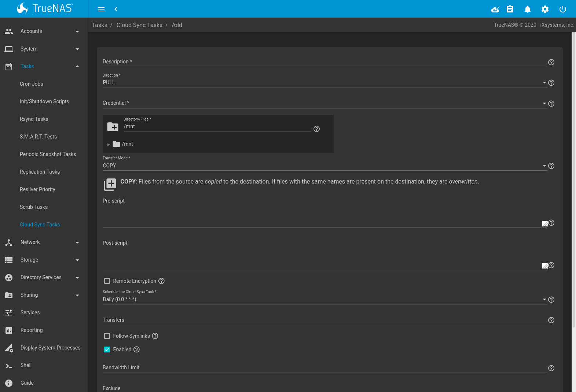Show help for Bandwidth Limit

point(551,368)
